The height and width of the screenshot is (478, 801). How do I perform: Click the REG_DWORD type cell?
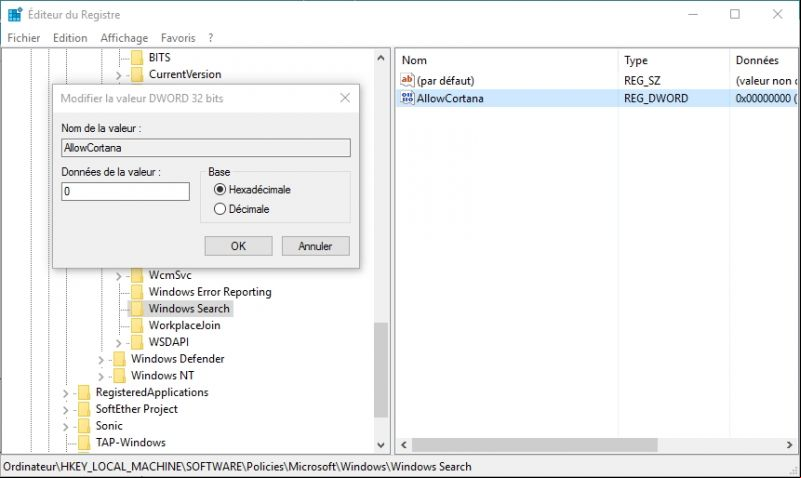pyautogui.click(x=656, y=98)
